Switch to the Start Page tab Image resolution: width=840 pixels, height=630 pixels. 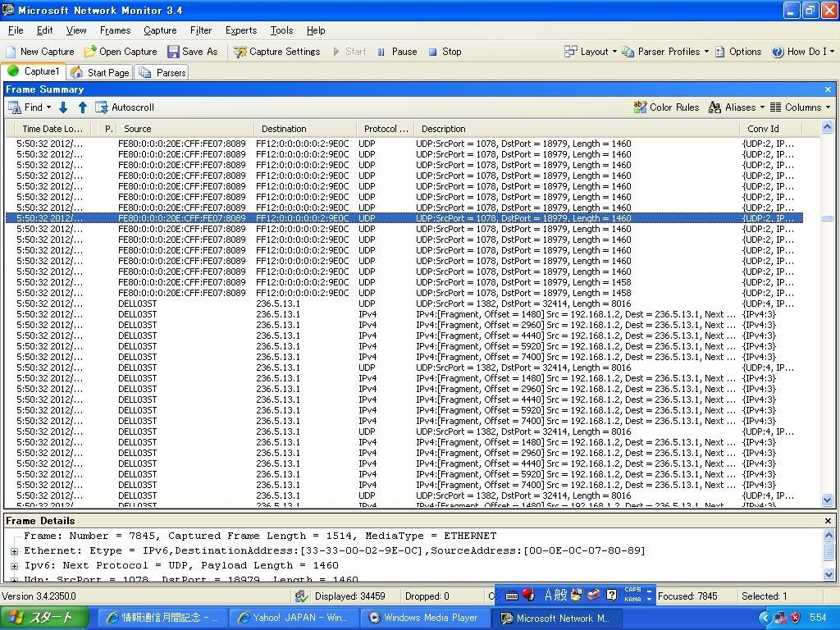pyautogui.click(x=100, y=72)
